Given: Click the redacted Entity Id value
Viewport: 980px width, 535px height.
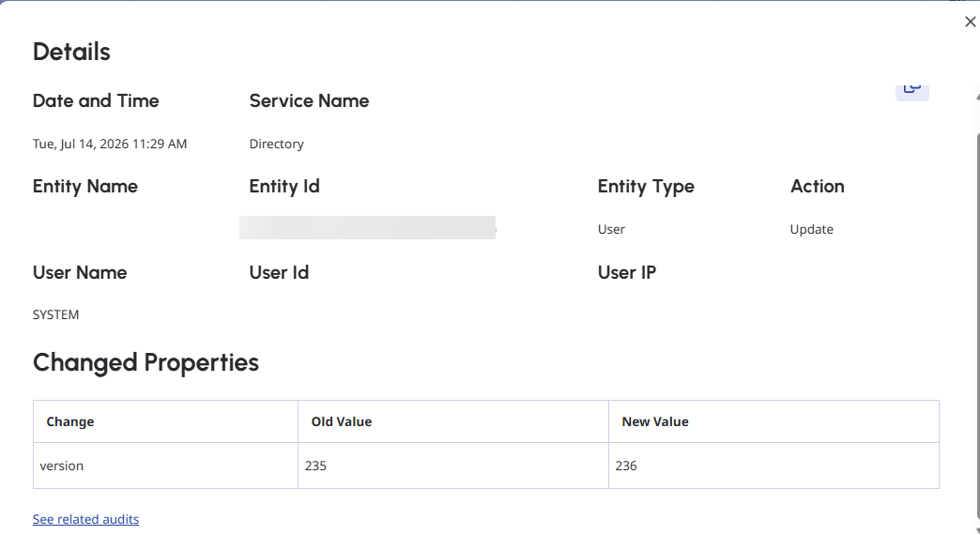Looking at the screenshot, I should coord(368,227).
